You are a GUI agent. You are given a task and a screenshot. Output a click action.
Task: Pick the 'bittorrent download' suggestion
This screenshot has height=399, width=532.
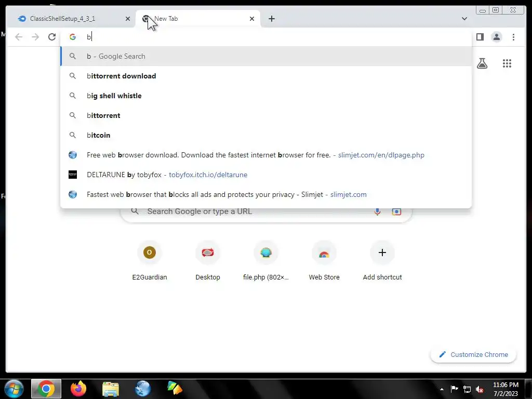pos(266,76)
